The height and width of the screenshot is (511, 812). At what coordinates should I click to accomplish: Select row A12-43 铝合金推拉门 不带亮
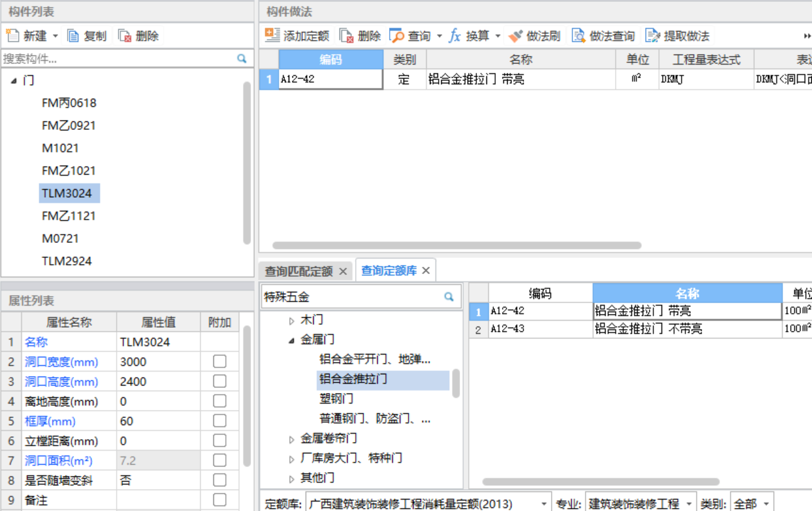click(640, 330)
